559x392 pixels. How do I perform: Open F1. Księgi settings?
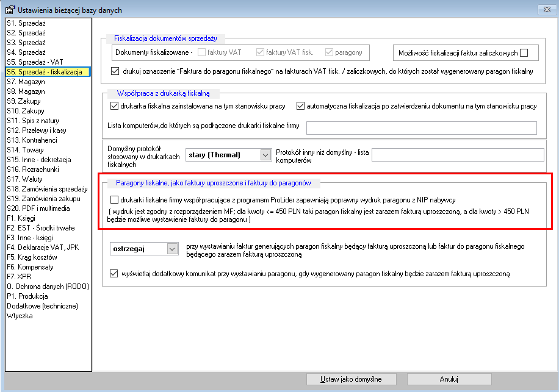tap(48, 218)
